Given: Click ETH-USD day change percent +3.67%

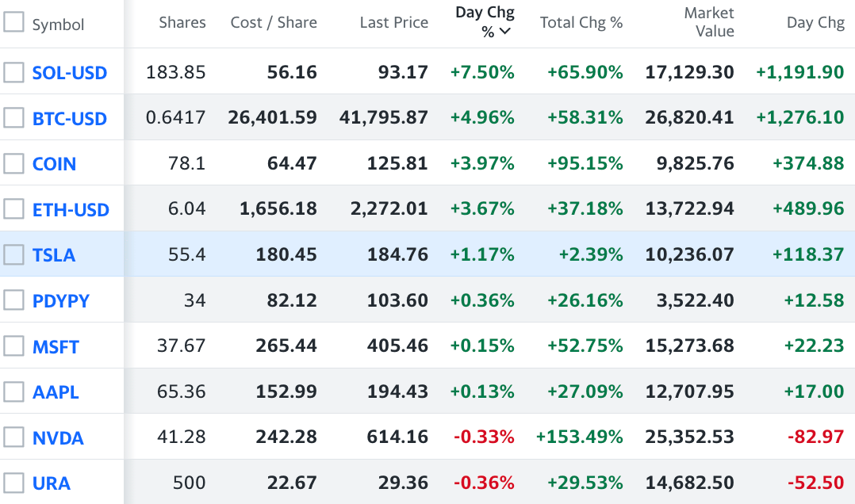Looking at the screenshot, I should tap(482, 208).
